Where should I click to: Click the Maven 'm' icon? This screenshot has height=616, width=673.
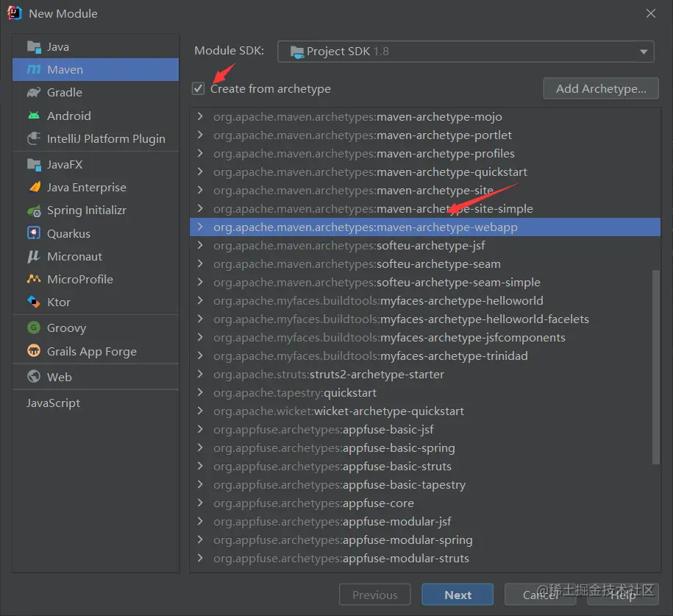34,70
